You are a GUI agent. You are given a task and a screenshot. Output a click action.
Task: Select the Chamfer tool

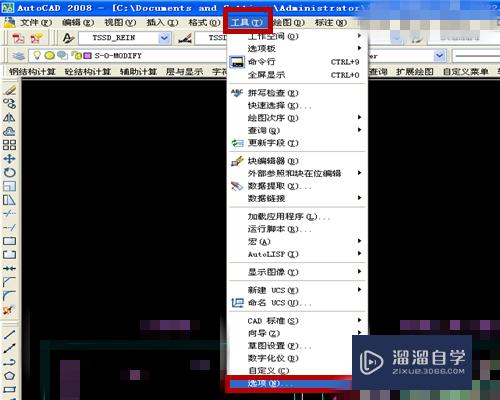tap(9, 282)
